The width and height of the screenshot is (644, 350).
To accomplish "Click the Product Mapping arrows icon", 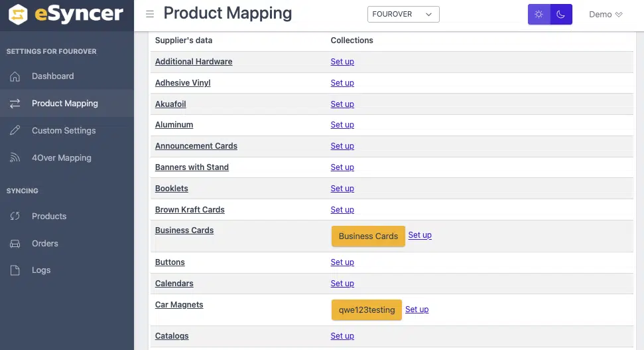I will (x=15, y=104).
